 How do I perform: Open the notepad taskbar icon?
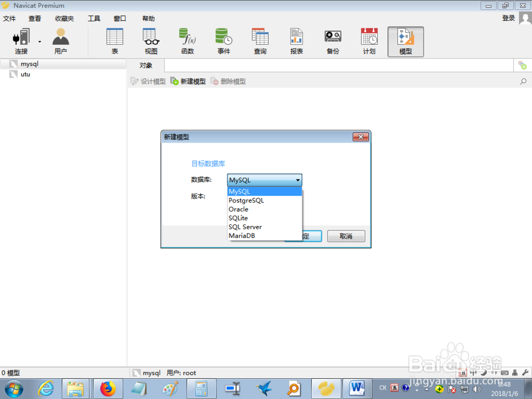tap(138, 389)
